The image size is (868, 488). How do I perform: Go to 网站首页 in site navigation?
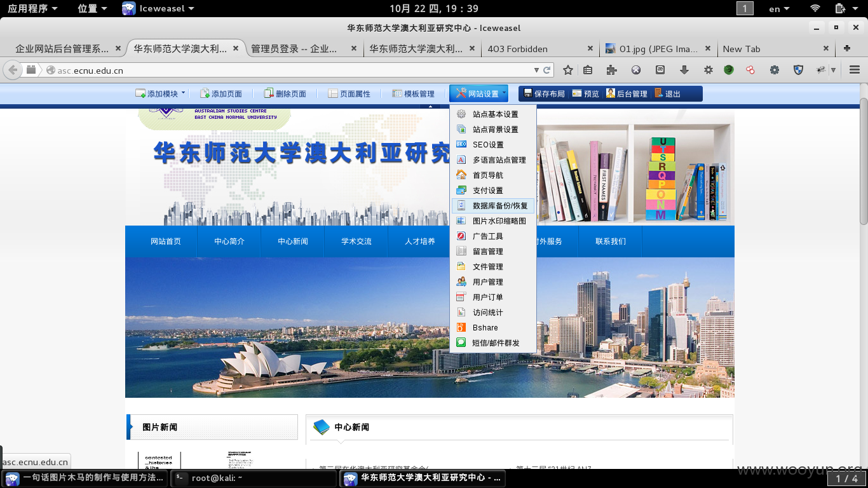pyautogui.click(x=166, y=241)
